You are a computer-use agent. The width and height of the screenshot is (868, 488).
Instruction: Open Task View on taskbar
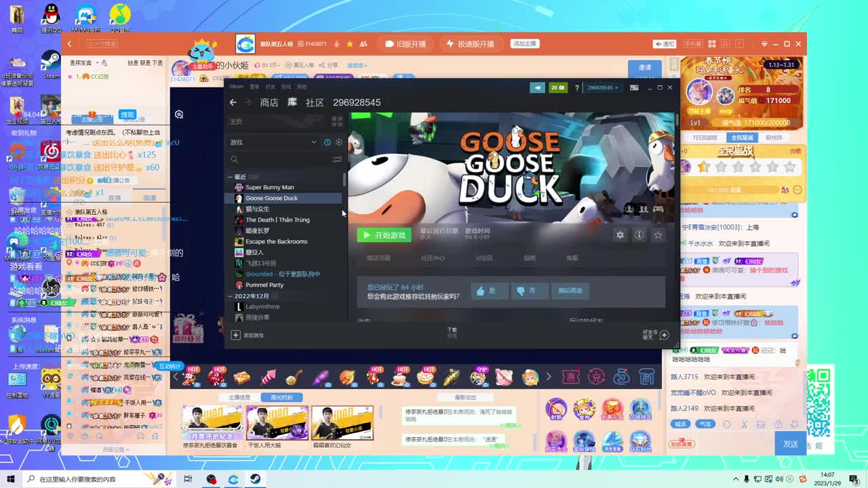[x=188, y=479]
